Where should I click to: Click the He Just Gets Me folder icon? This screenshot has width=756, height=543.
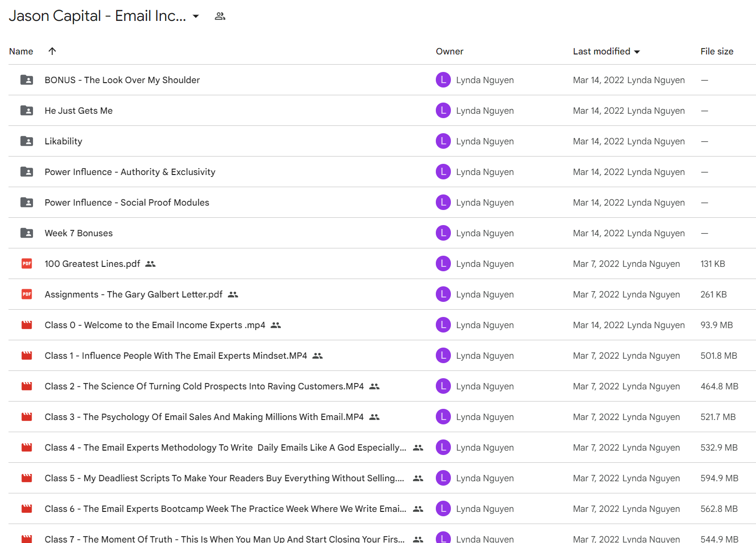(27, 110)
